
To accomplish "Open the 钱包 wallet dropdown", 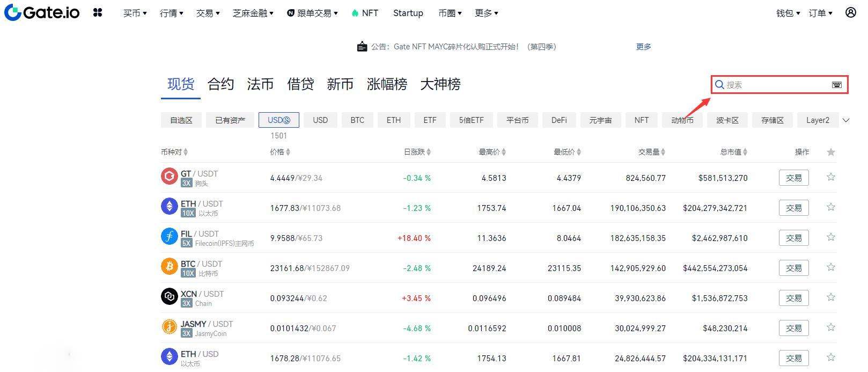I will 788,13.
